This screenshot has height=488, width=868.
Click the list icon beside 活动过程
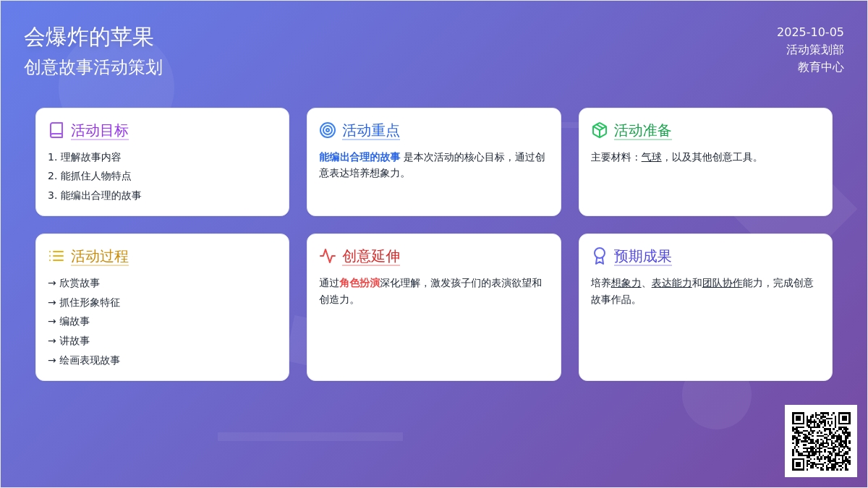56,256
